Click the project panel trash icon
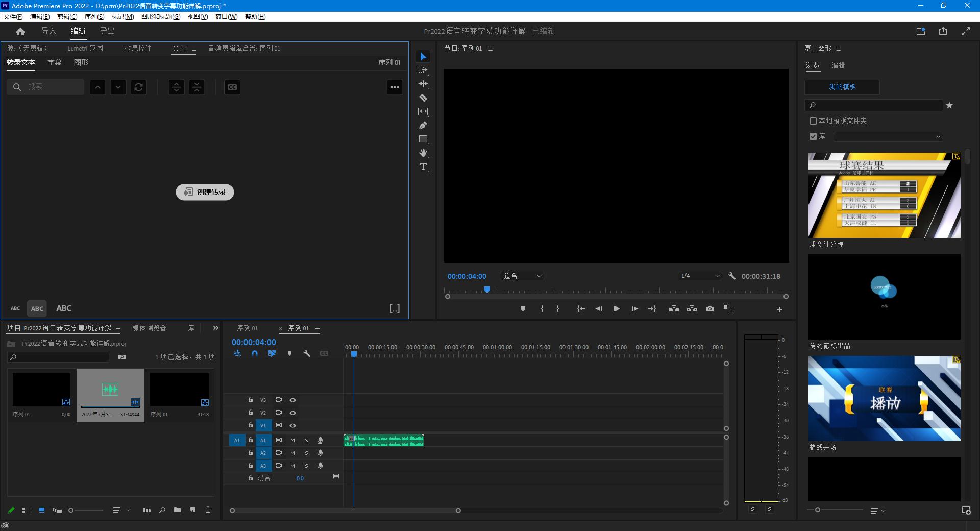This screenshot has width=980, height=531. click(x=208, y=510)
